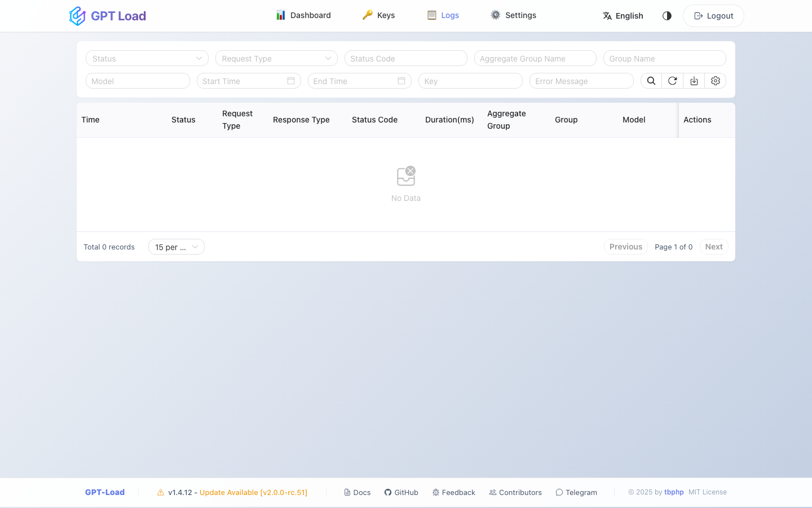Click the GPT-Load footer brand text
The image size is (812, 508).
coord(105,492)
